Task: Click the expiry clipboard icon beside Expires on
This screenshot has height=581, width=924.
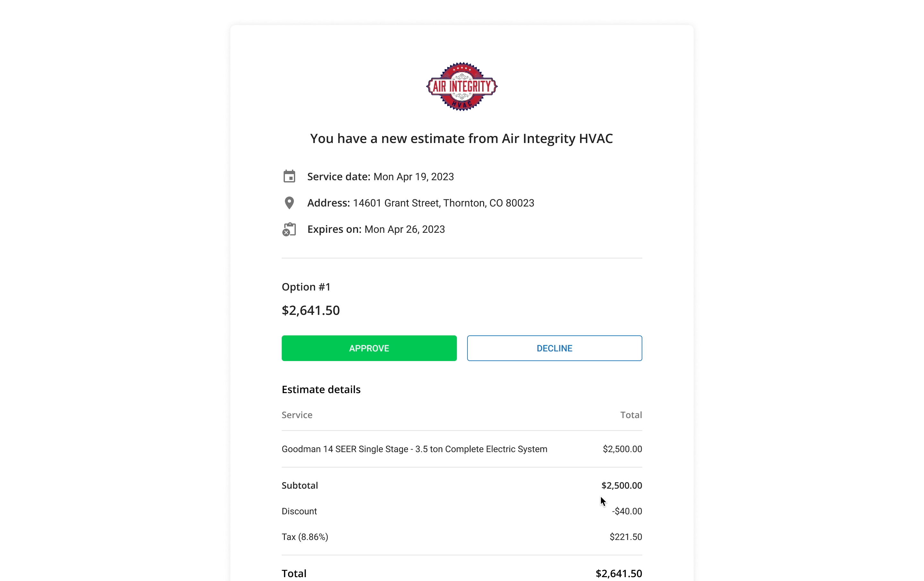Action: tap(289, 229)
